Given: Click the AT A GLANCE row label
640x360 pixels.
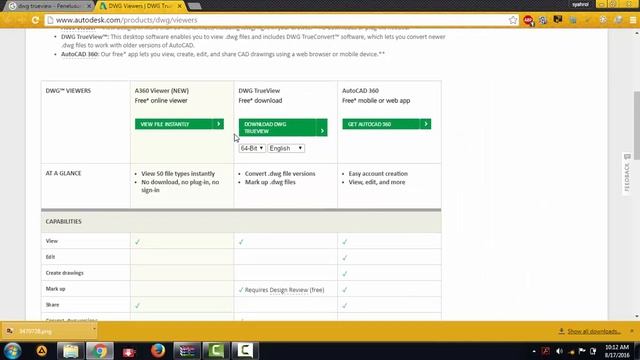Looking at the screenshot, I should pos(63,173).
